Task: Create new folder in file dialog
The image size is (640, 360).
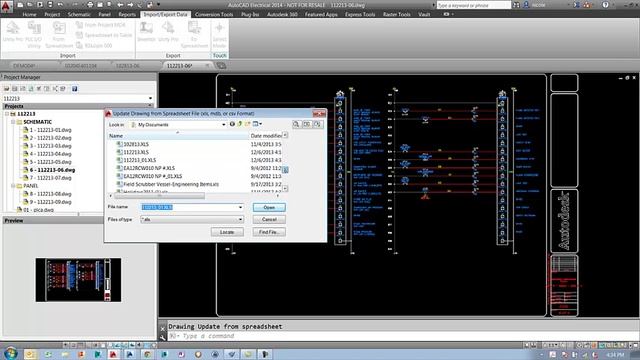Action: pyautogui.click(x=247, y=124)
